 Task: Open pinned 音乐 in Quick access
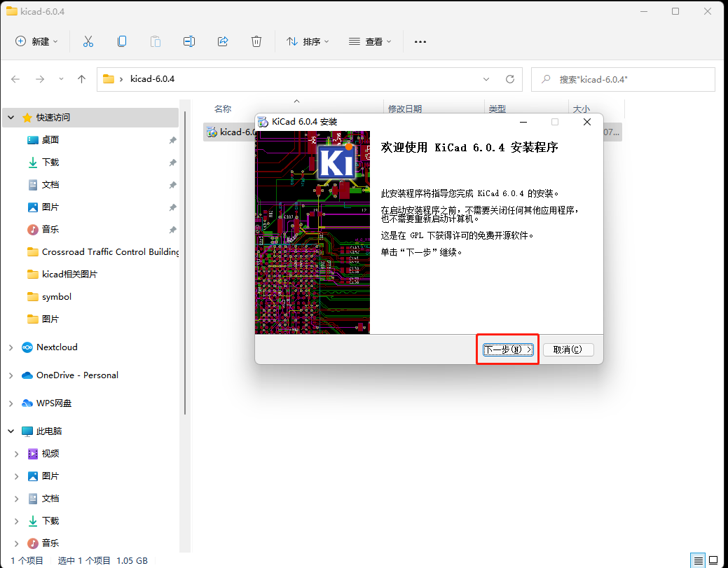click(x=50, y=229)
